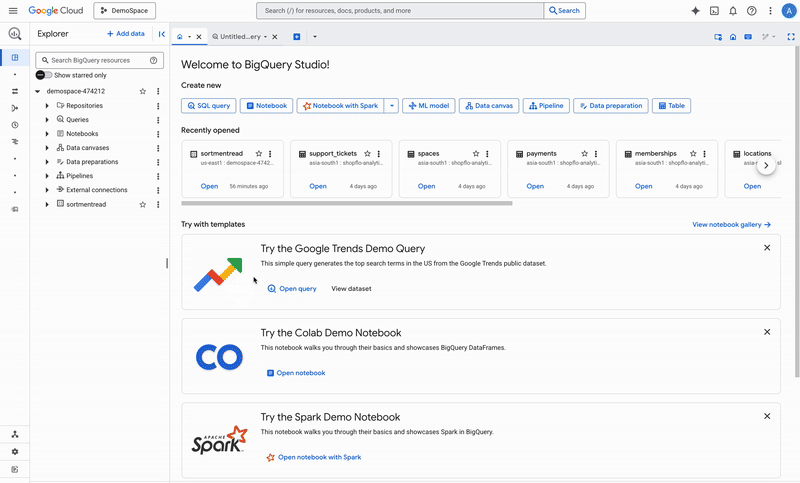Open View notebook gallery link

(731, 224)
